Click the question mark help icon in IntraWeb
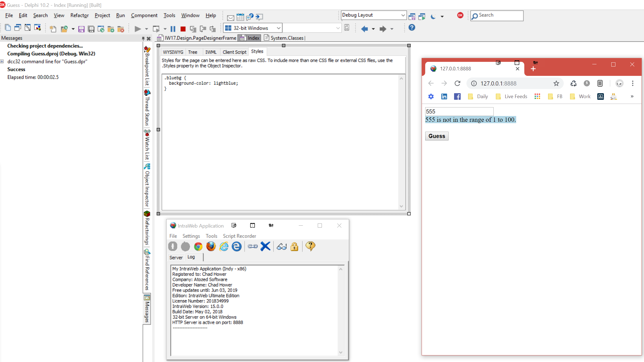644x362 pixels. coord(310,246)
